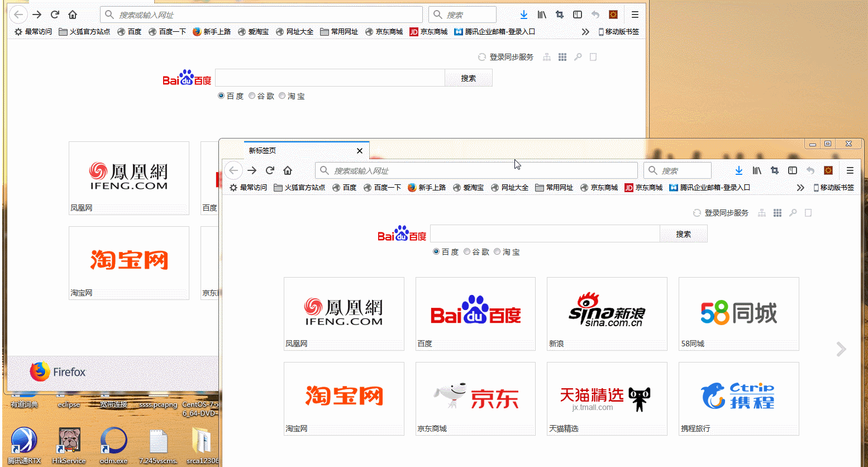Click the orange gear add-on icon

(828, 170)
